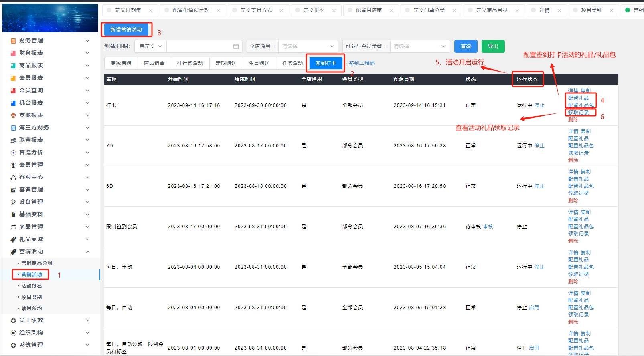Click the 机台报表 sidebar icon
This screenshot has width=644, height=356.
pos(13,103)
